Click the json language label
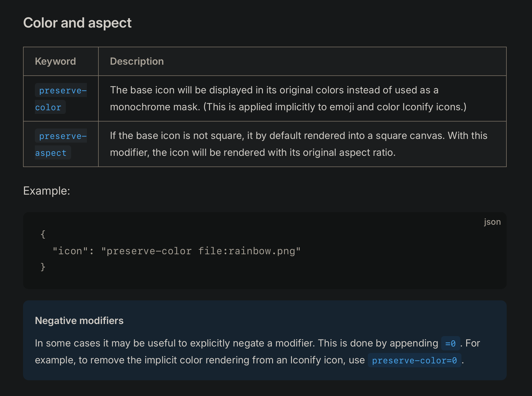Image resolution: width=532 pixels, height=396 pixels. [x=492, y=222]
